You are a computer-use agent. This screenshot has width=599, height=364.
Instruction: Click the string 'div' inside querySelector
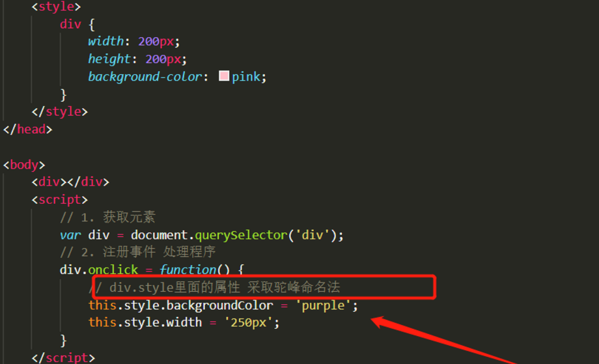(313, 235)
